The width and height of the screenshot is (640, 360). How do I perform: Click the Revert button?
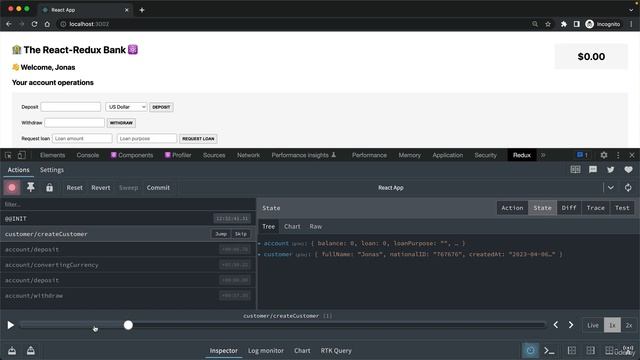[x=101, y=188]
